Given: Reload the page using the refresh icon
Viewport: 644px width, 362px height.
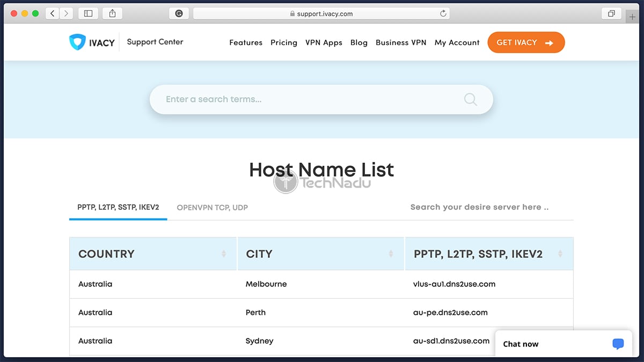Looking at the screenshot, I should pos(443,14).
